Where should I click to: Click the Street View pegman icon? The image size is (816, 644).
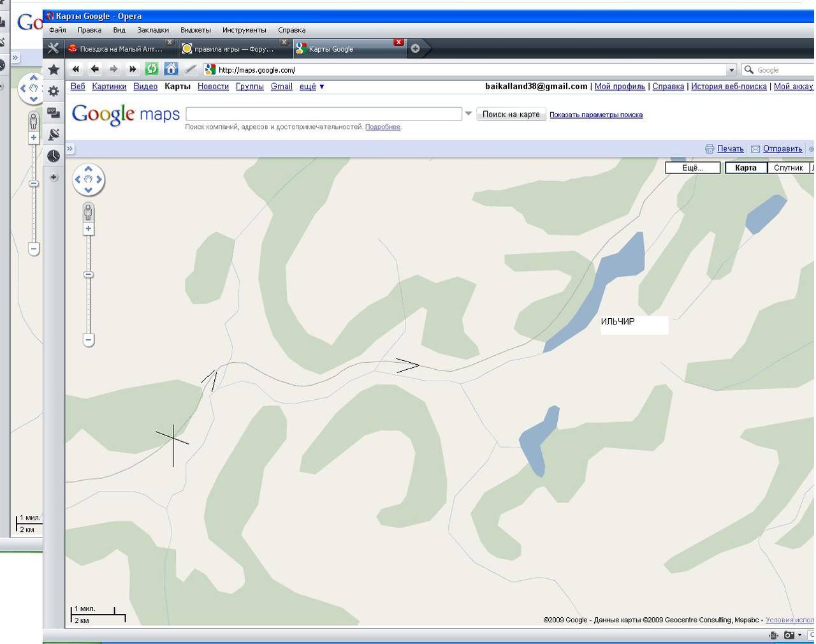point(89,212)
